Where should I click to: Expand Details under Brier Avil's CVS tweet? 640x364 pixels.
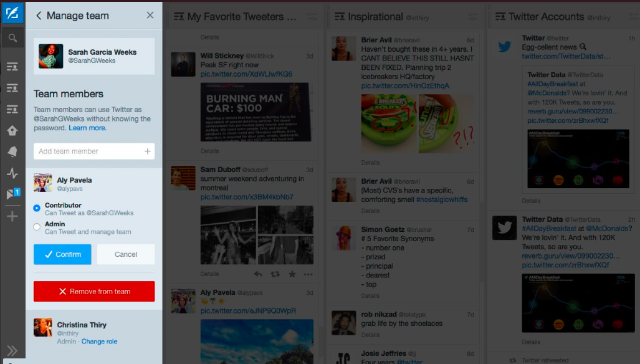370,211
